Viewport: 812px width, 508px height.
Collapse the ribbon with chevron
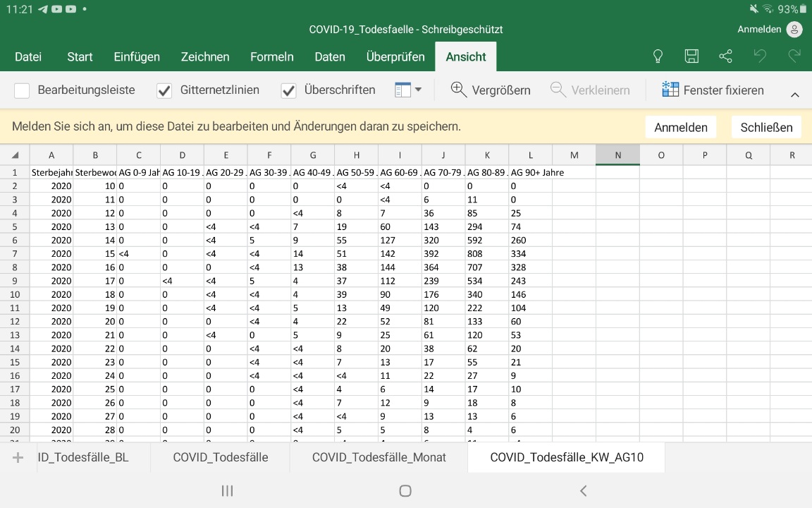[794, 95]
